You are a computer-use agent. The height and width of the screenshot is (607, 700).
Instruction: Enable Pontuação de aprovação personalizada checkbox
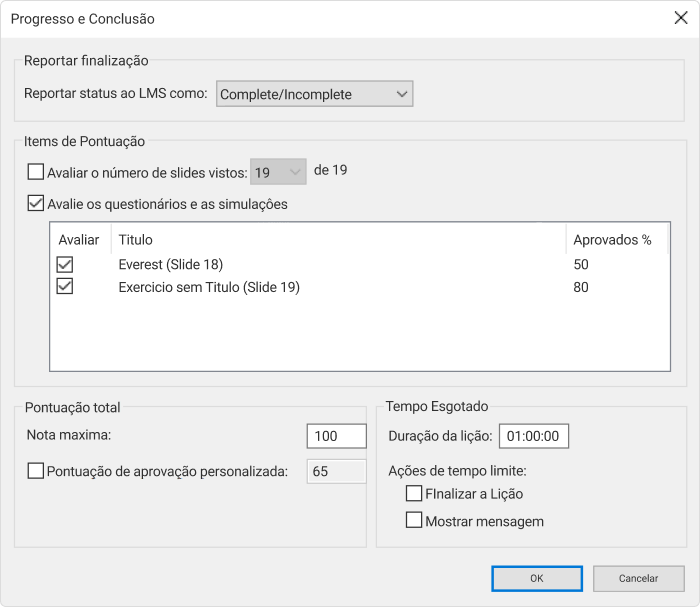point(36,471)
